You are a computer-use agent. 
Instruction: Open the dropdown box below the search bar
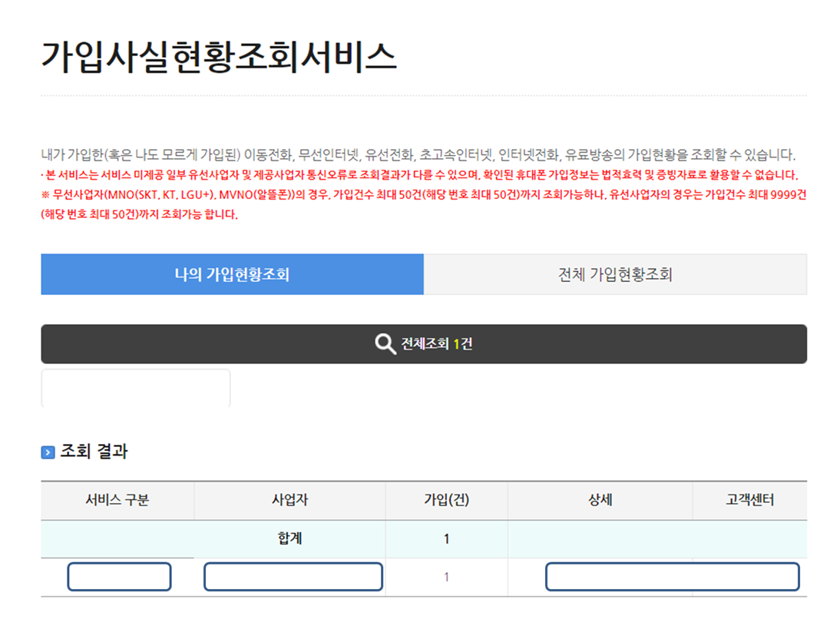(137, 388)
